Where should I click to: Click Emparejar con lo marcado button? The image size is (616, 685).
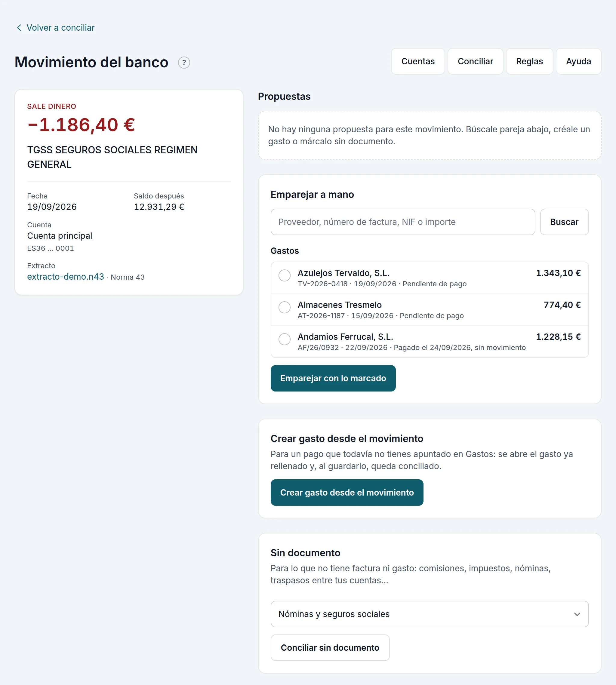pos(333,378)
